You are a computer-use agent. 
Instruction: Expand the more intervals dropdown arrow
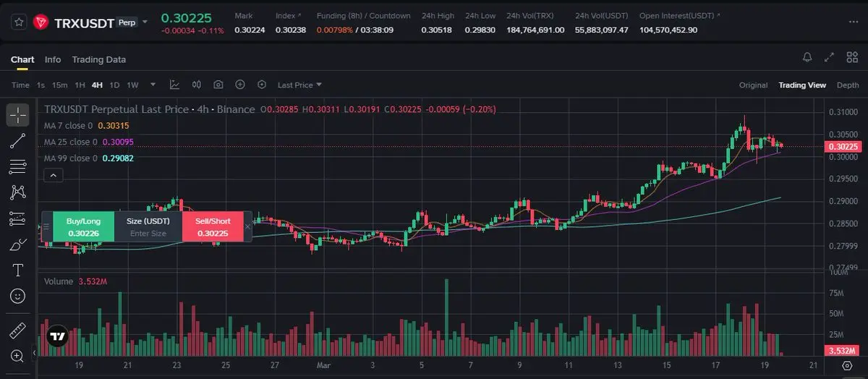[154, 85]
